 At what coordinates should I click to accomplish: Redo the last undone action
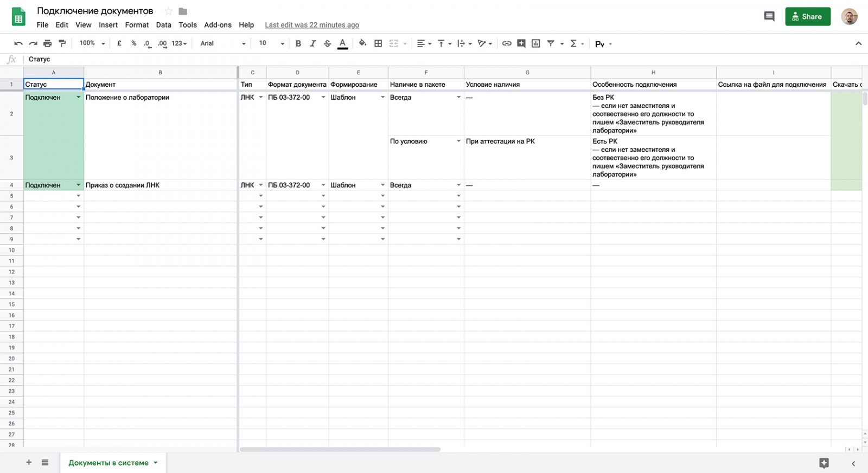(x=33, y=43)
